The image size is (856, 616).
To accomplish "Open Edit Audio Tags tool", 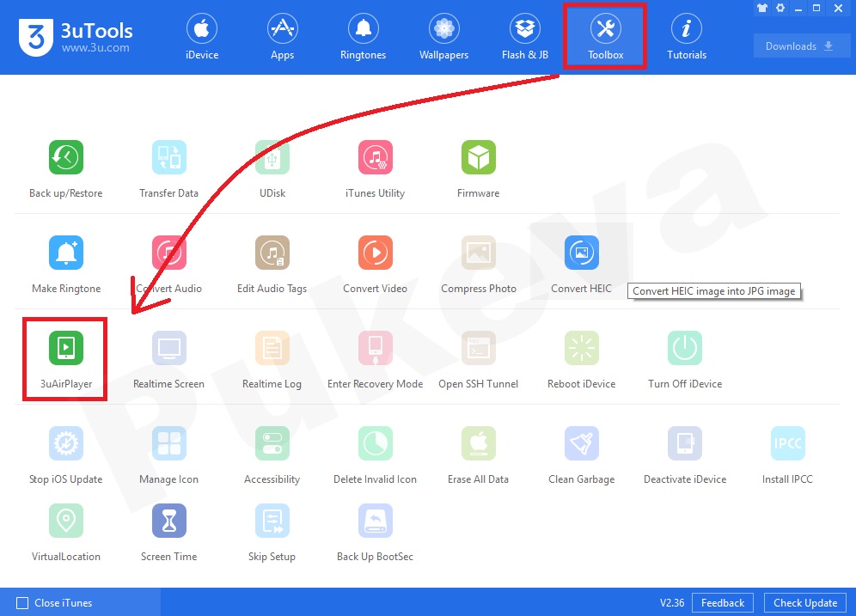I will click(x=272, y=265).
